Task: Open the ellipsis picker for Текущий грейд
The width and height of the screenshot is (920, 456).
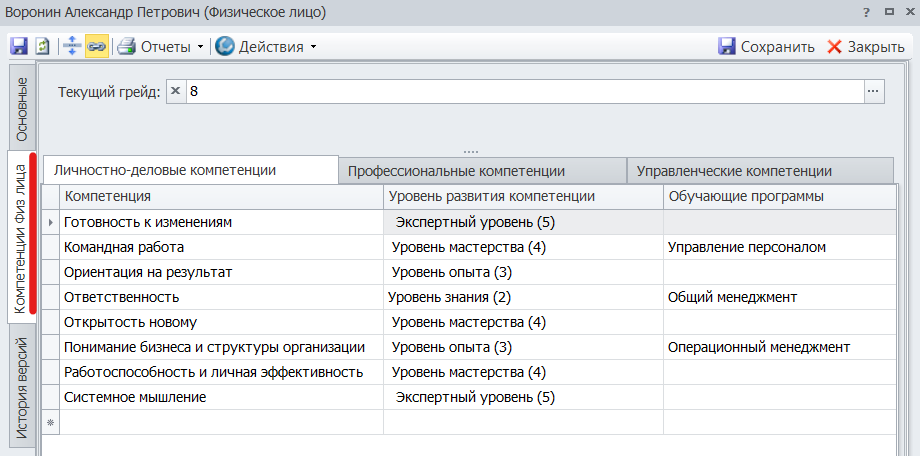Action: click(874, 91)
